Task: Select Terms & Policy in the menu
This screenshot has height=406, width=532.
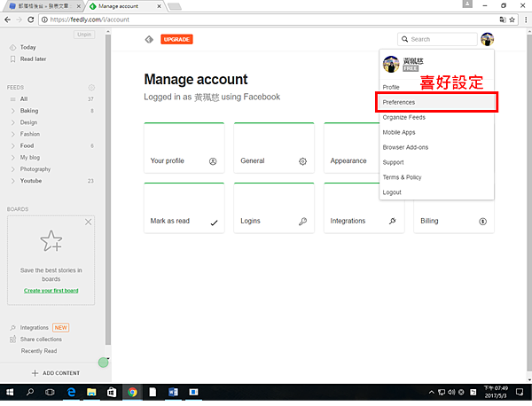Action: (x=436, y=177)
